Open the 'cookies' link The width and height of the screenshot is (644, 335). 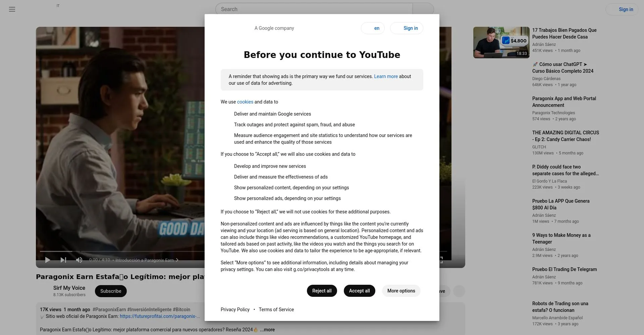coord(245,102)
